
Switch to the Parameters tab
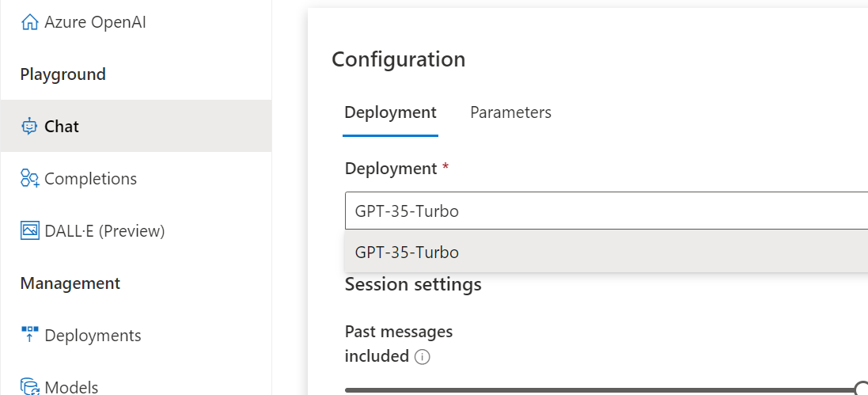pyautogui.click(x=510, y=112)
